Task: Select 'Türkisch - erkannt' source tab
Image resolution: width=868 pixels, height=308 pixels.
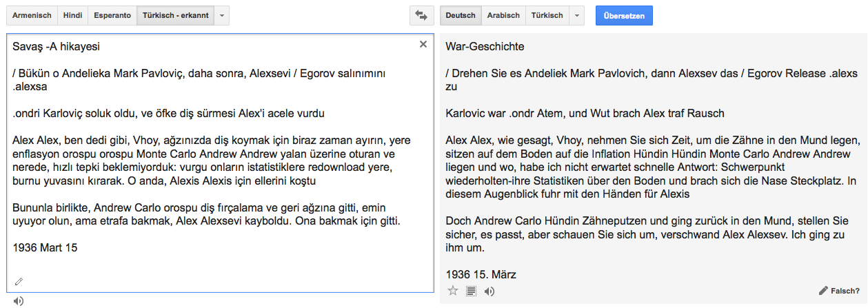Action: (175, 15)
